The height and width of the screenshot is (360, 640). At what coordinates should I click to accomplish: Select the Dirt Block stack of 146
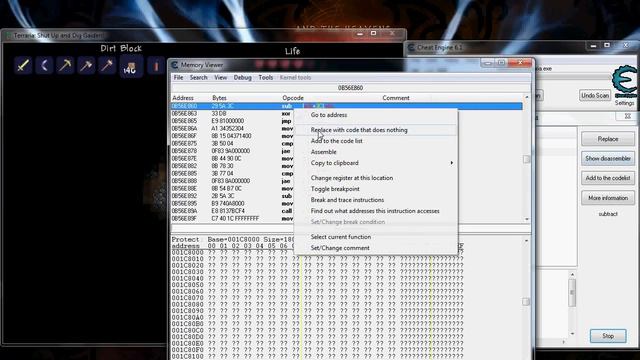pyautogui.click(x=130, y=67)
